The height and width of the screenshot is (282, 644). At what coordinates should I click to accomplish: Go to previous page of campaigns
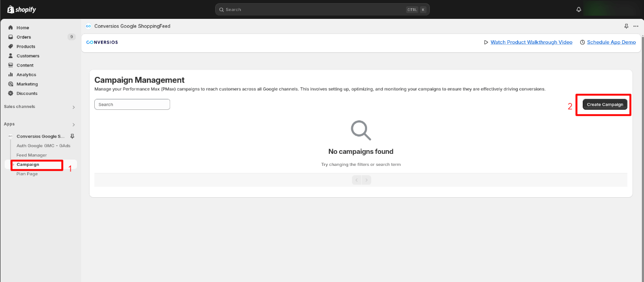tap(357, 180)
